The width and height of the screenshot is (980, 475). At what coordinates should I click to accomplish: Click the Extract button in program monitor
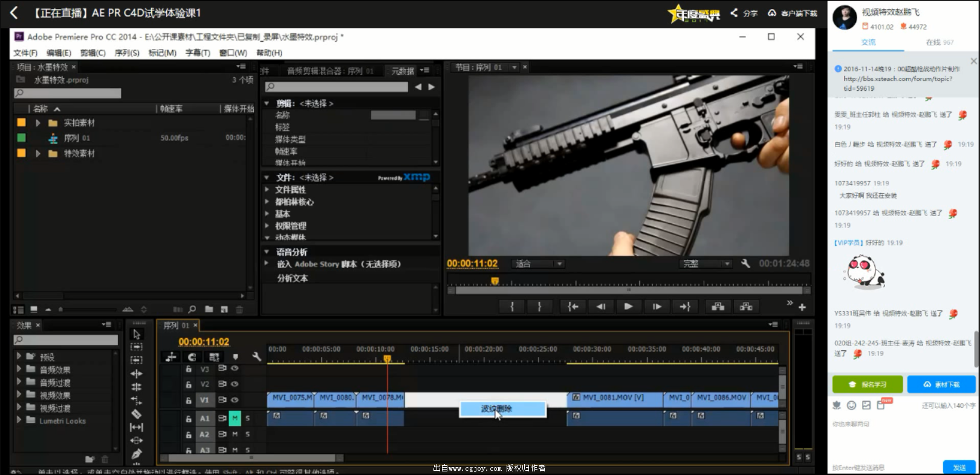point(746,307)
